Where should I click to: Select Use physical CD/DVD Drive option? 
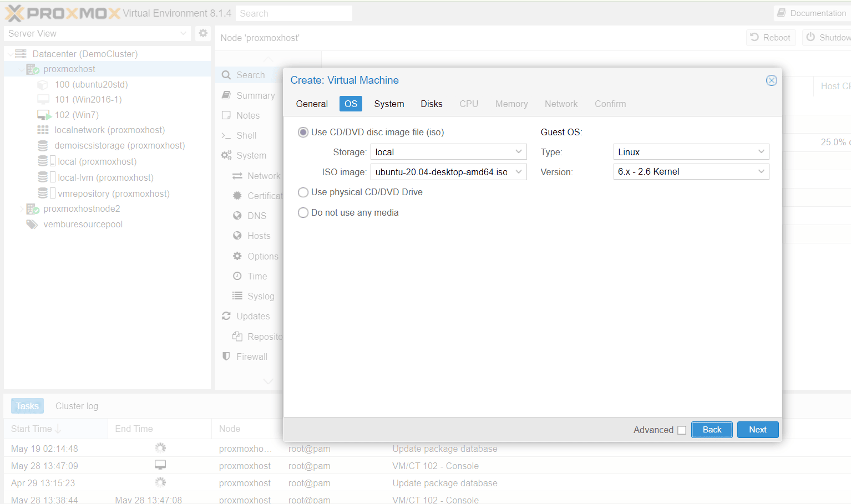point(303,192)
